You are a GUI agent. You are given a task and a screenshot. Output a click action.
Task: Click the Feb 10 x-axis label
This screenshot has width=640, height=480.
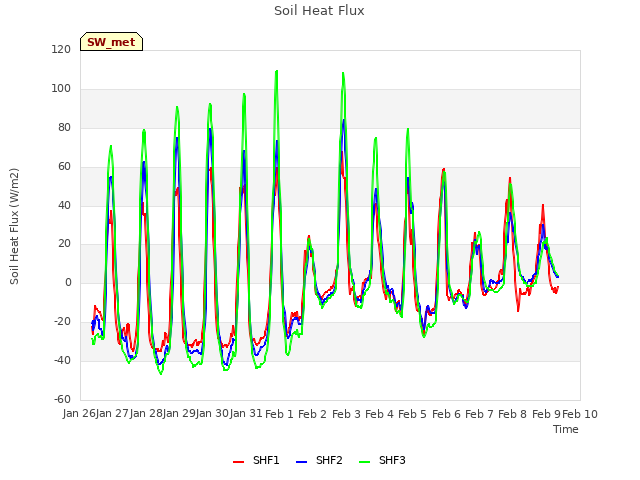580,414
